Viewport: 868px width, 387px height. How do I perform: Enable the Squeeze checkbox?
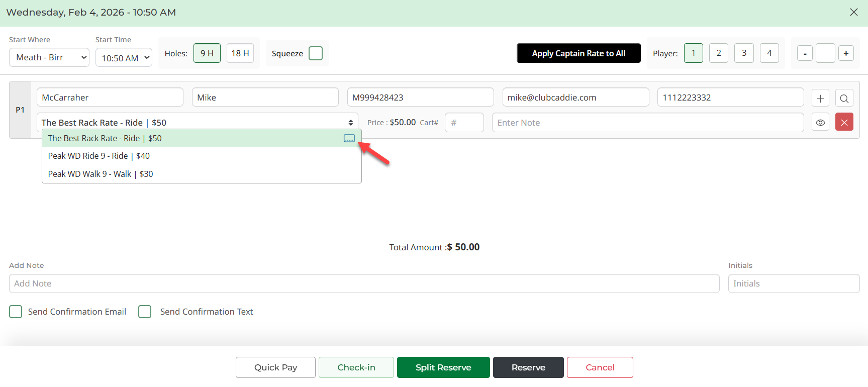pyautogui.click(x=316, y=53)
